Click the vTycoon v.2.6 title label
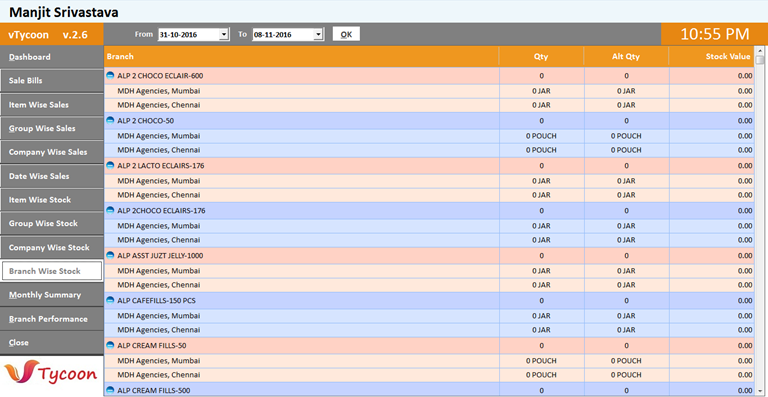Viewport: 768px width, 397px height. pyautogui.click(x=48, y=35)
